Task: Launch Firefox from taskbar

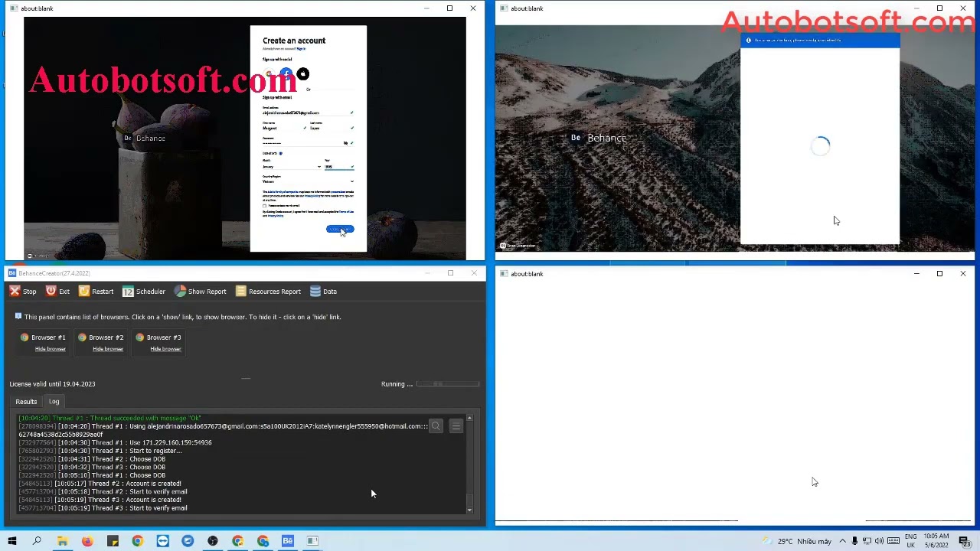Action: 87,541
